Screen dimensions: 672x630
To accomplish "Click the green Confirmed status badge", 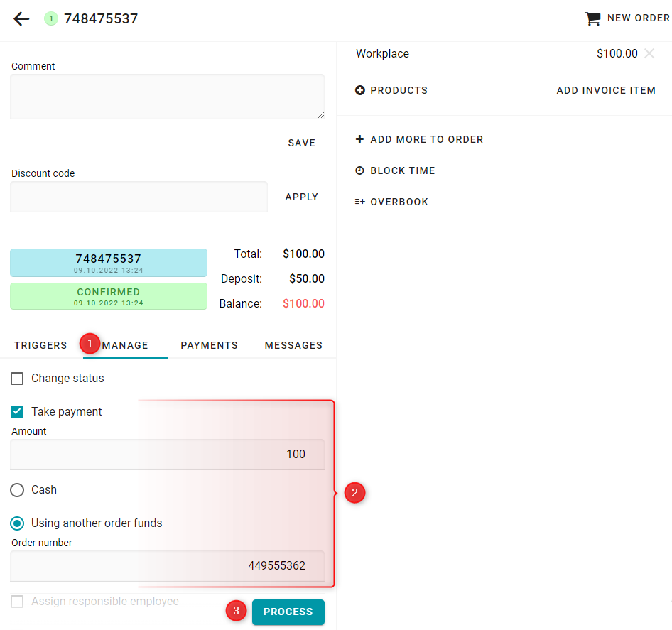I will click(x=109, y=296).
